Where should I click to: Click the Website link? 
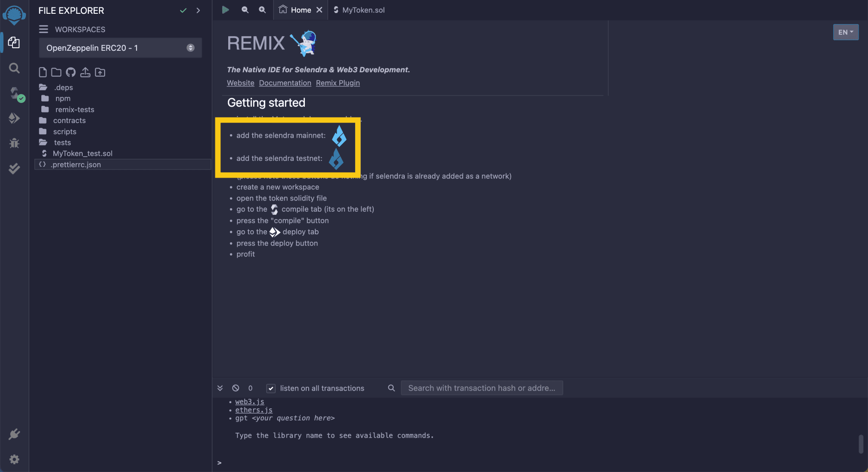240,83
